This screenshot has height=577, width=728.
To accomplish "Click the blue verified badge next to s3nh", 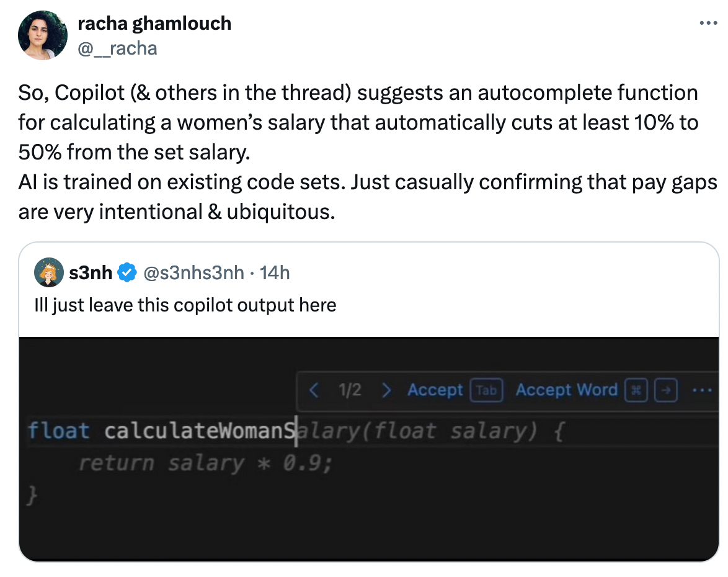I will pyautogui.click(x=127, y=273).
